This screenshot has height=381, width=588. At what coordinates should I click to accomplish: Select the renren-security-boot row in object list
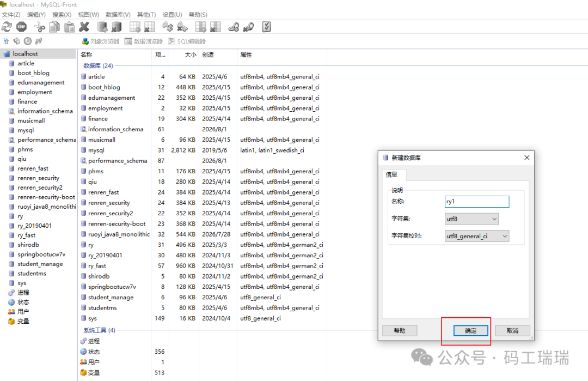pyautogui.click(x=202, y=223)
